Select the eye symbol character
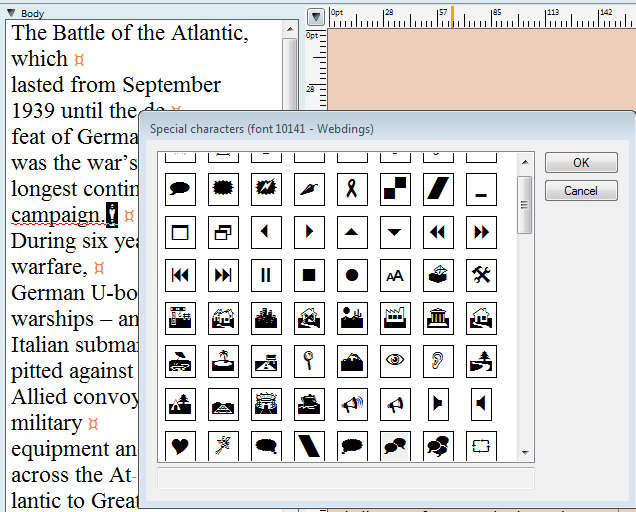 click(x=395, y=361)
